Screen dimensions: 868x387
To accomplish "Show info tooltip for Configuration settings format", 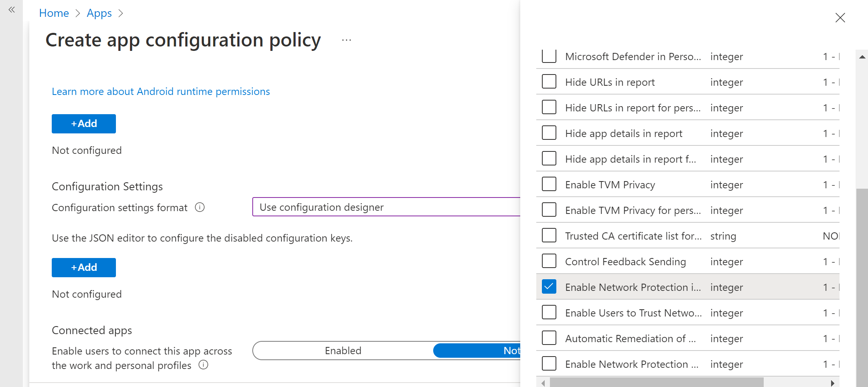I will pyautogui.click(x=200, y=207).
